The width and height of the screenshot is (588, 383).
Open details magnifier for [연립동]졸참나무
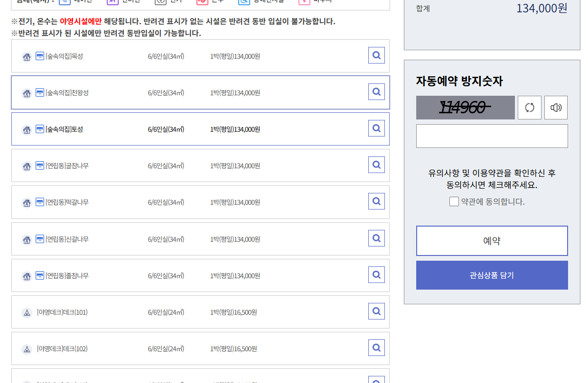click(x=376, y=275)
